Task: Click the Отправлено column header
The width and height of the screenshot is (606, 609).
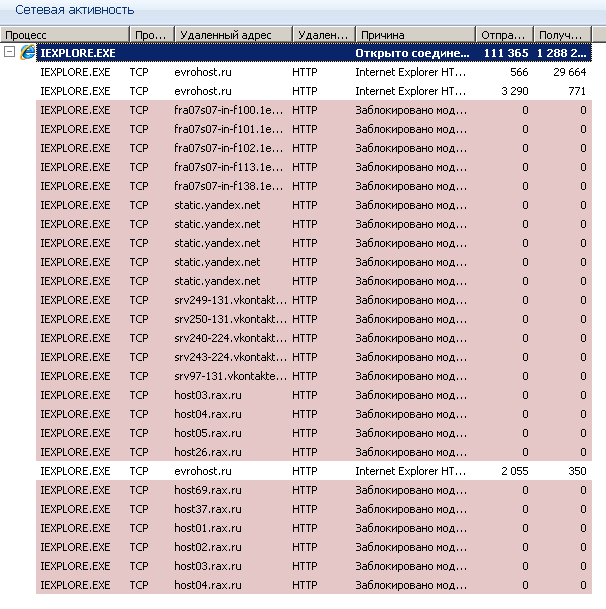Action: [x=503, y=34]
